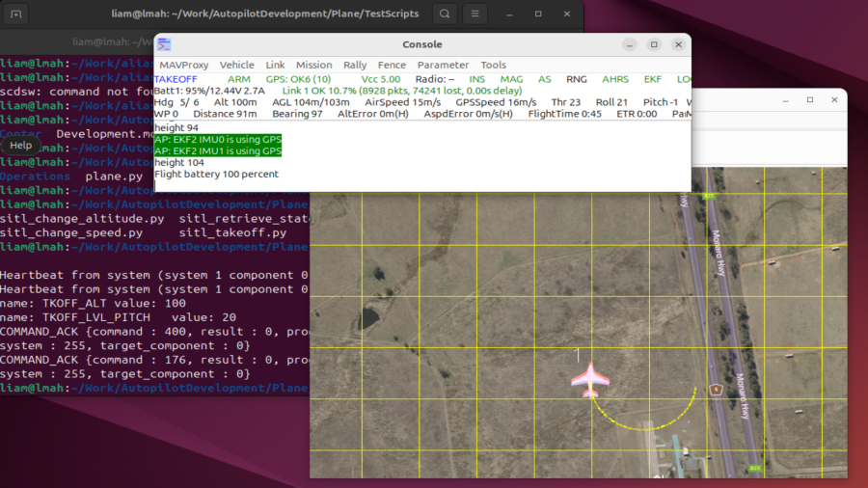Minimize the map window
Screen dimensions: 868x488
click(785, 100)
